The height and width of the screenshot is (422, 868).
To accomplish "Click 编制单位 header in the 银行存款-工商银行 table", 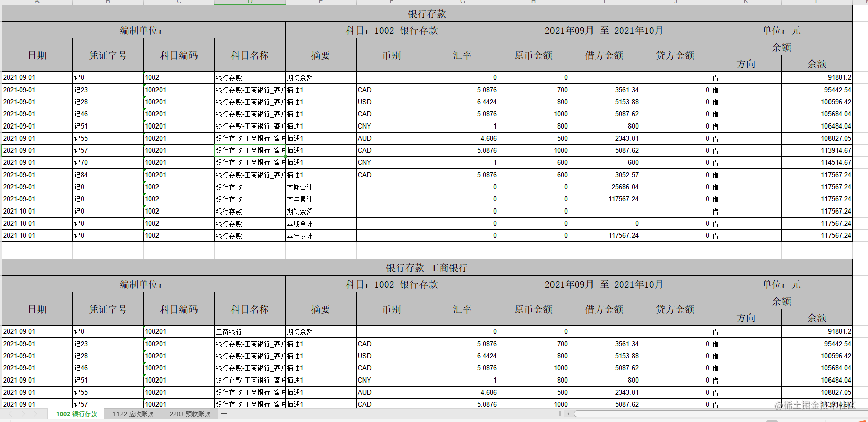I will click(143, 284).
